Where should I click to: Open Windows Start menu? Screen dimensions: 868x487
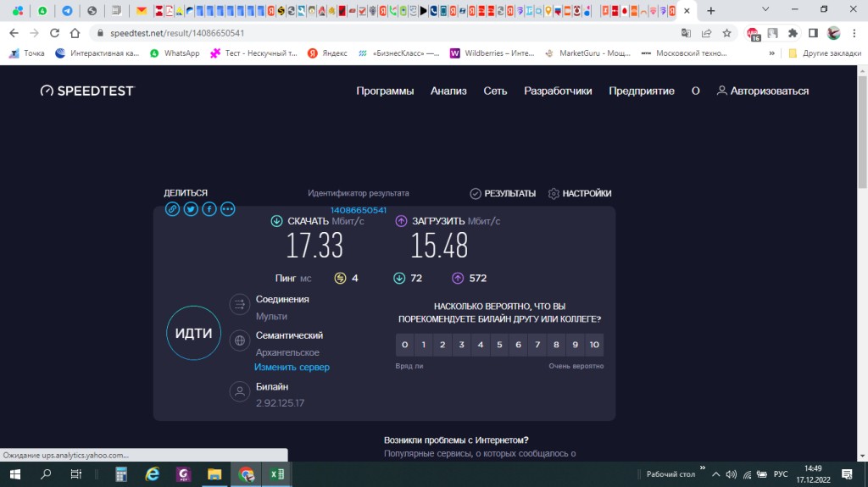pyautogui.click(x=15, y=474)
